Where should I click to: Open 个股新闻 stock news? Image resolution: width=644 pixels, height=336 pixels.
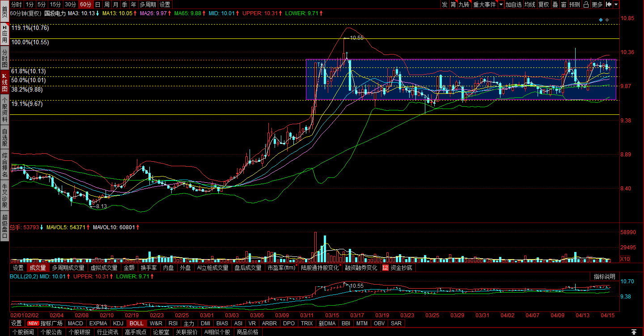[23, 332]
